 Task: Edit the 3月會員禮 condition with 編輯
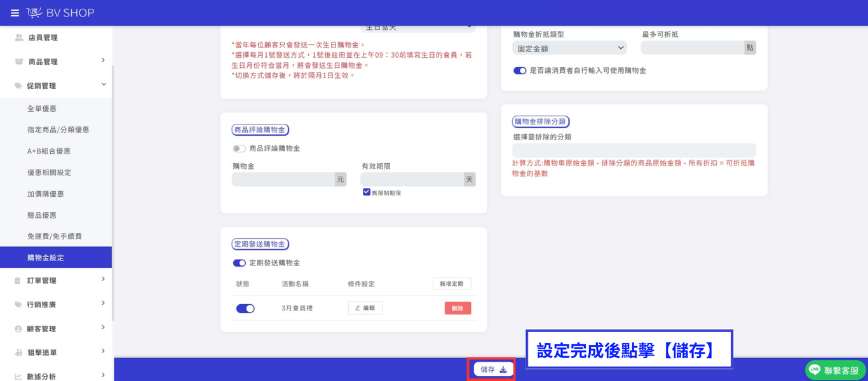coord(365,308)
